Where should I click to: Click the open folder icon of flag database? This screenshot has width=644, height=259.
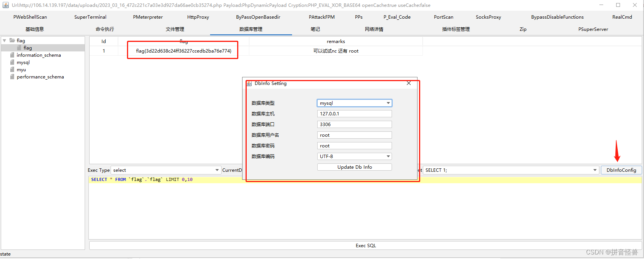click(12, 40)
